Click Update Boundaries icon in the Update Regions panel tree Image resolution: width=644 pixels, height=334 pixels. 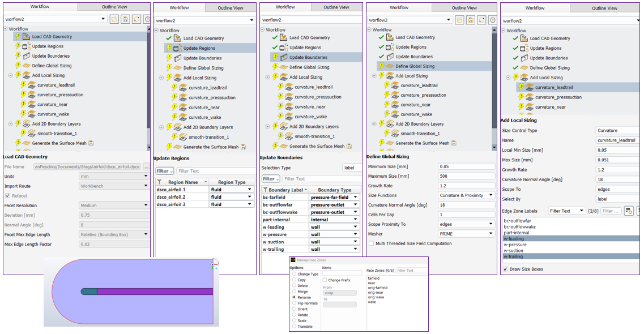click(177, 58)
